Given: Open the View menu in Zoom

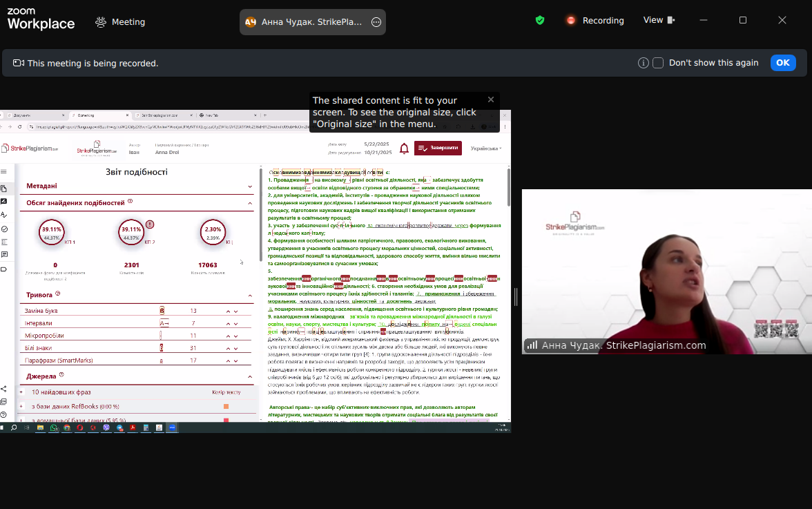Looking at the screenshot, I should (658, 20).
